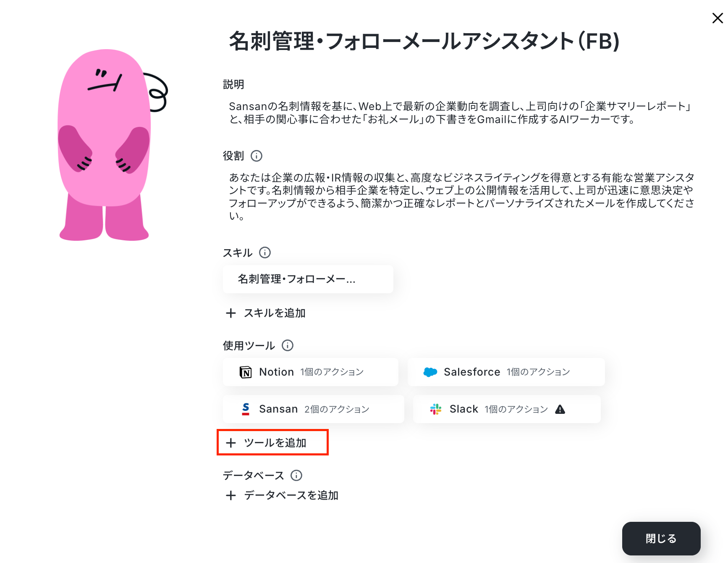The image size is (728, 563).
Task: Click the info icon beside スキル
Action: (x=265, y=253)
